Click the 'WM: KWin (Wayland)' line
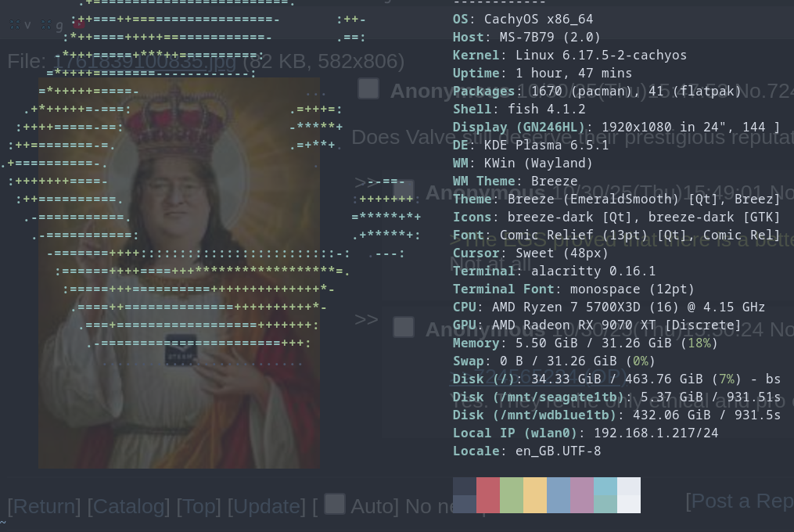Viewport: 794px width, 532px height. (523, 164)
